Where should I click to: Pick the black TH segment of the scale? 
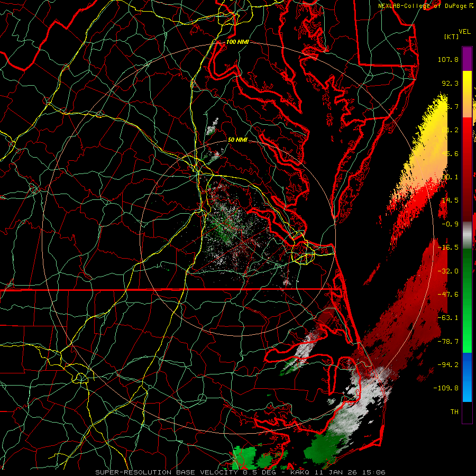pos(467,412)
